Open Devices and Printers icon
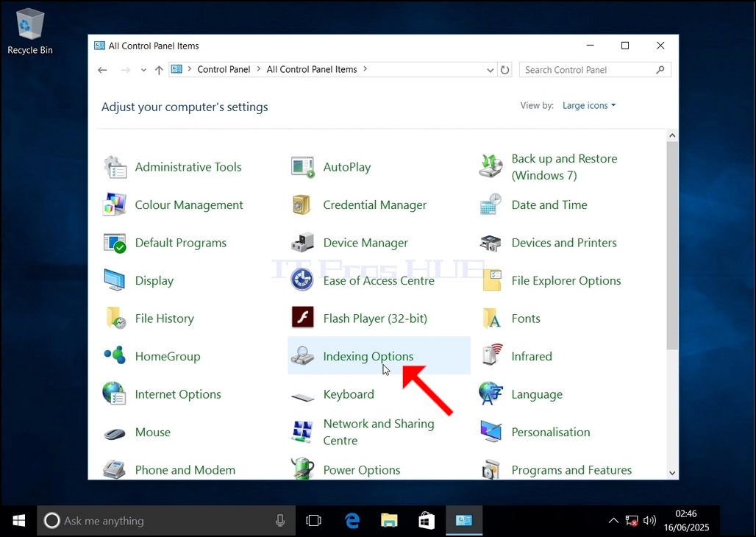The image size is (756, 537). pyautogui.click(x=491, y=243)
